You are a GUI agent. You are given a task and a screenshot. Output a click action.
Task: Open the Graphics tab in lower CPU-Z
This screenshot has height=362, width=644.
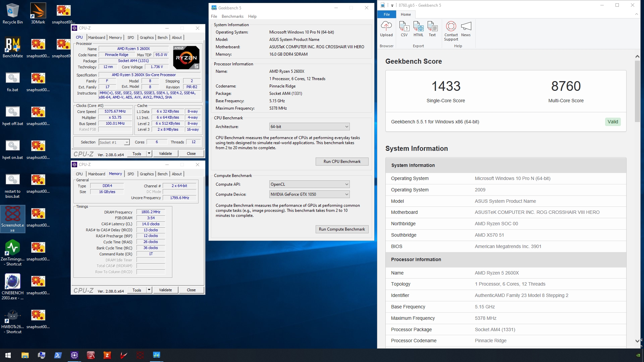pos(147,174)
